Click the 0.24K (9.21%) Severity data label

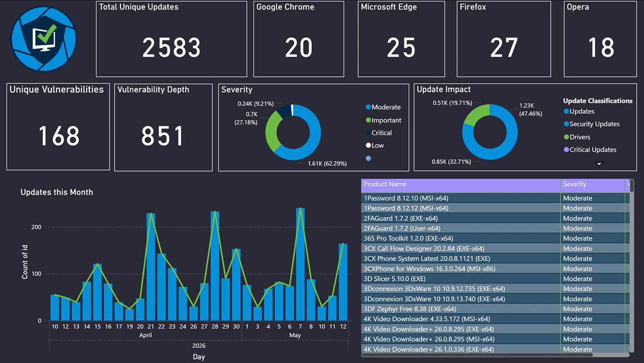click(x=255, y=104)
